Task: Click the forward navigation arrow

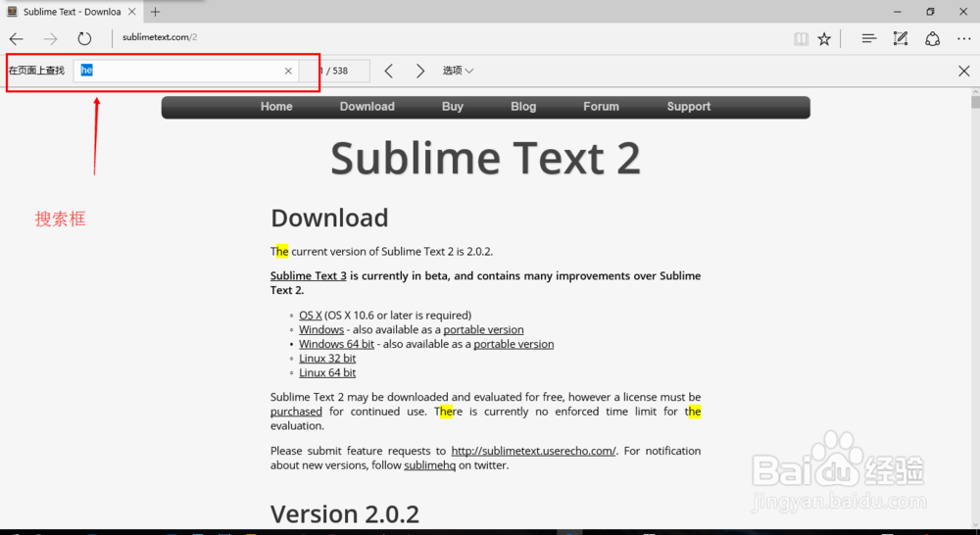Action: [x=51, y=39]
